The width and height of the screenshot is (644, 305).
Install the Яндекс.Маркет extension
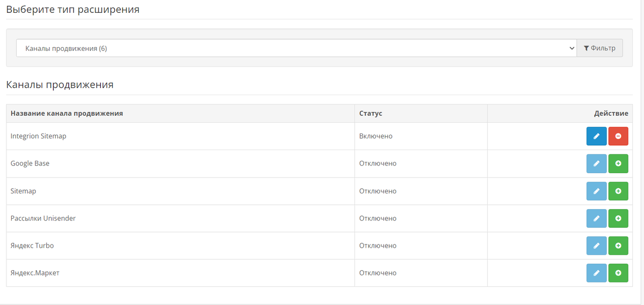[618, 273]
